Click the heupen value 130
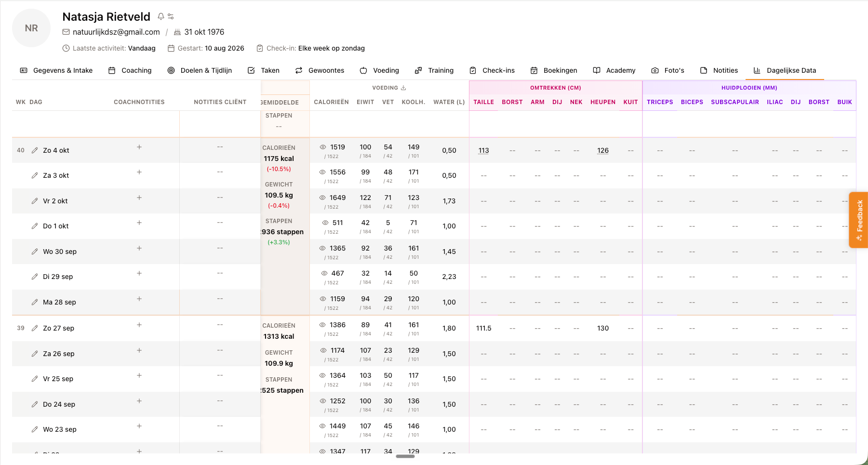Screen dimensions: 868x465 [603, 328]
